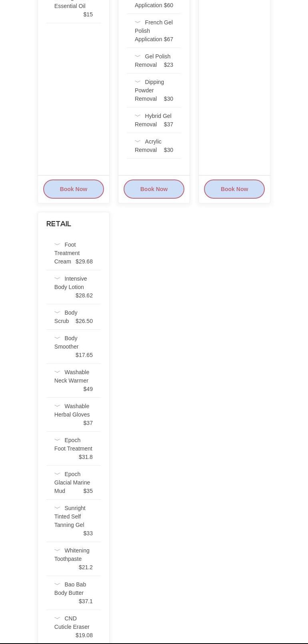Viewport: 308px width, 644px height.
Task: Expand the Foot Treatment Cream chevron
Action: (x=57, y=245)
